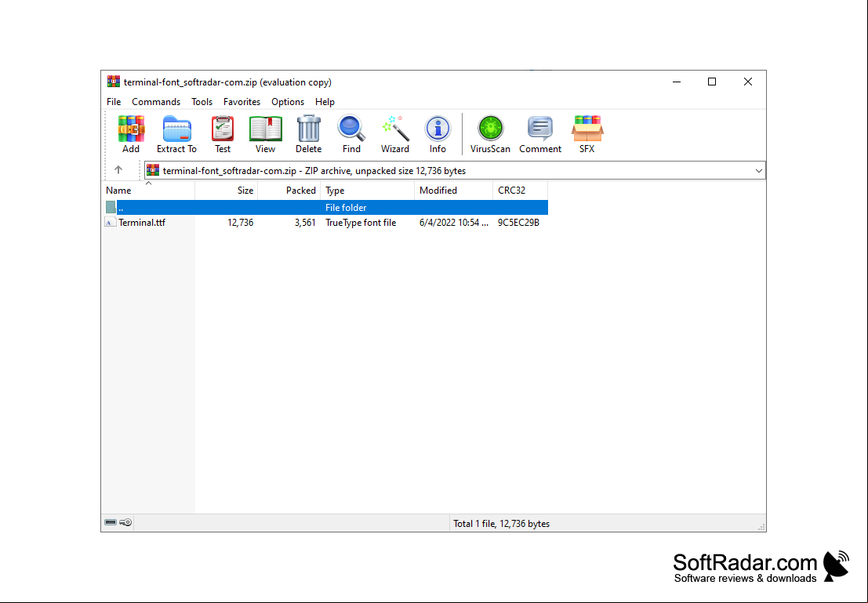The height and width of the screenshot is (603, 868).
Task: Select the Terminal.ttf file name
Action: click(x=142, y=223)
